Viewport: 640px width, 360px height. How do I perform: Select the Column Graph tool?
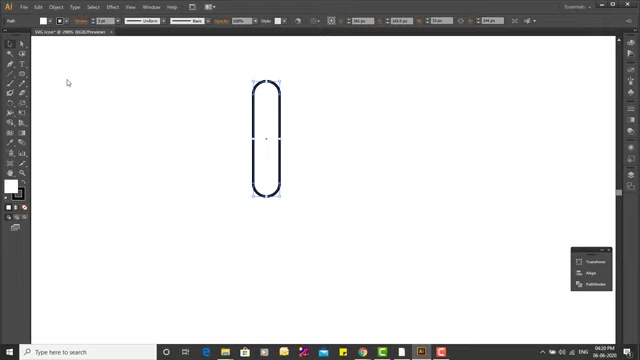click(22, 153)
